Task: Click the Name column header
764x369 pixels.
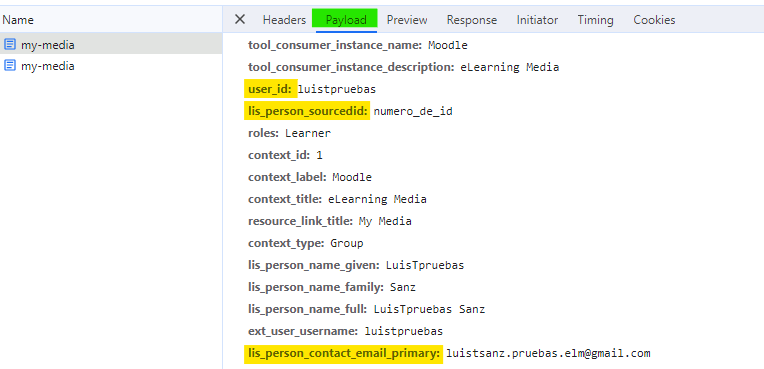Action: [18, 20]
